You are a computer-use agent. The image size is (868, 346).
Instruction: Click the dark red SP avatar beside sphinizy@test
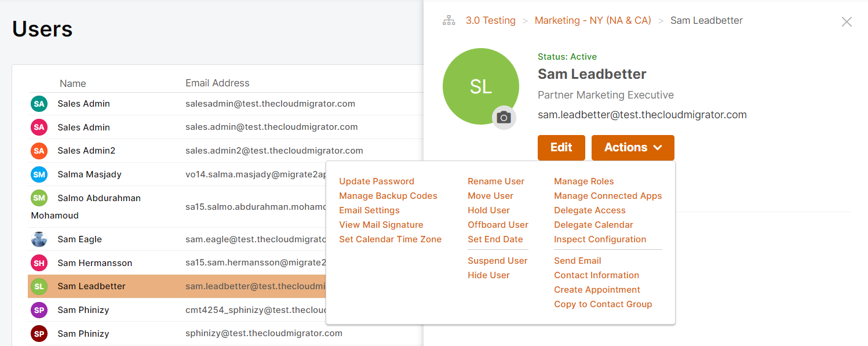(x=39, y=334)
